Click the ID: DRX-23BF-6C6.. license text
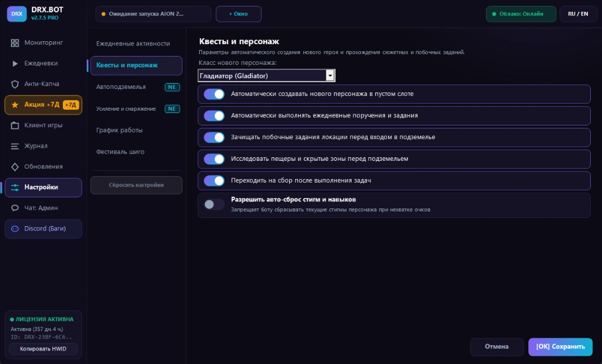 coord(41,337)
